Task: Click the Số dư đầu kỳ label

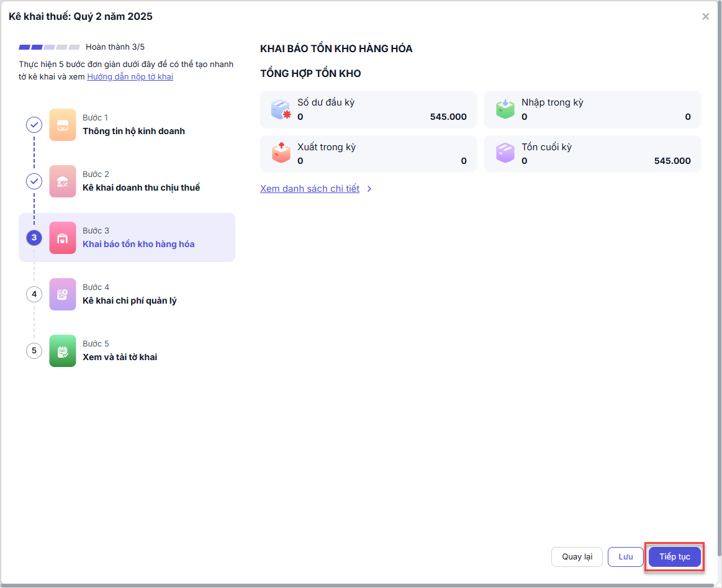Action: (x=326, y=102)
